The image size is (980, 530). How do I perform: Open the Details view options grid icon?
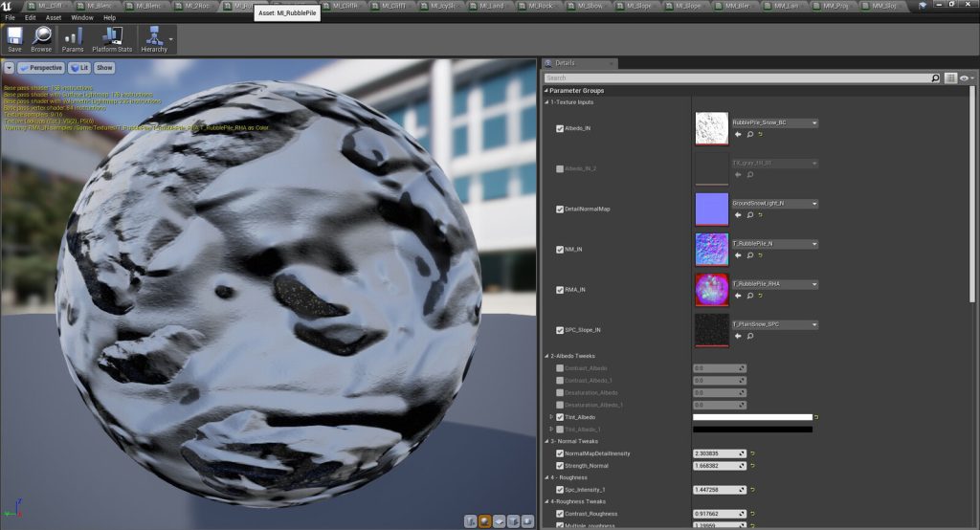pos(950,77)
